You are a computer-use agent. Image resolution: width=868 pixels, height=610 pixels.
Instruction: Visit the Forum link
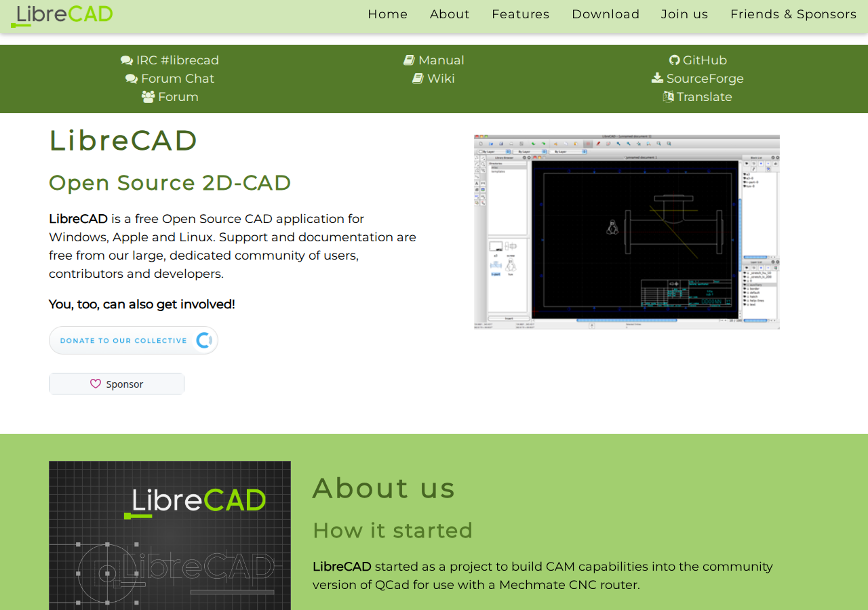178,97
